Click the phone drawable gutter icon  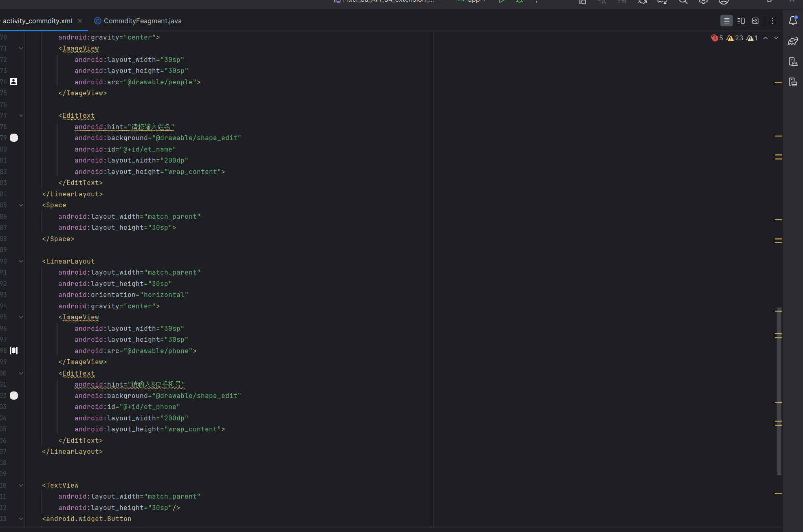pos(13,350)
